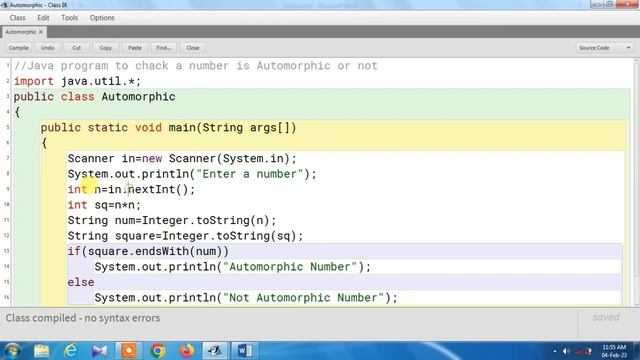Open Microsoft Word from the taskbar
Screen dimensions: 640x360
pos(244,351)
